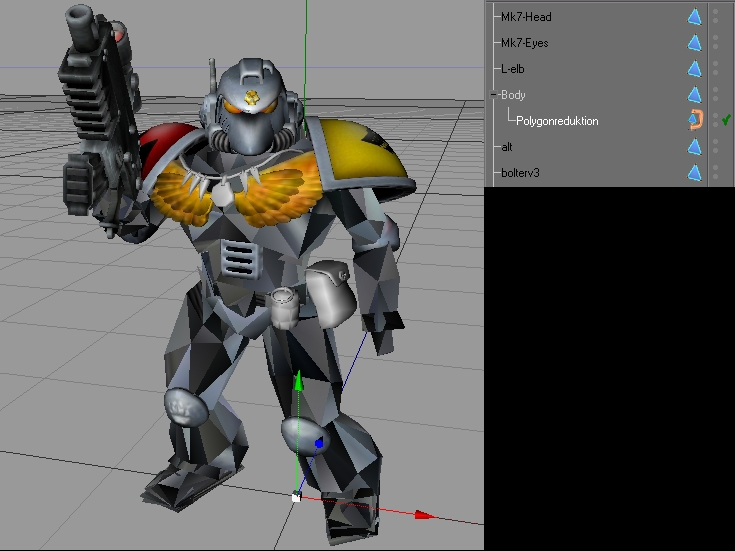The image size is (735, 551).
Task: Click the white axis origin square
Action: click(x=296, y=498)
